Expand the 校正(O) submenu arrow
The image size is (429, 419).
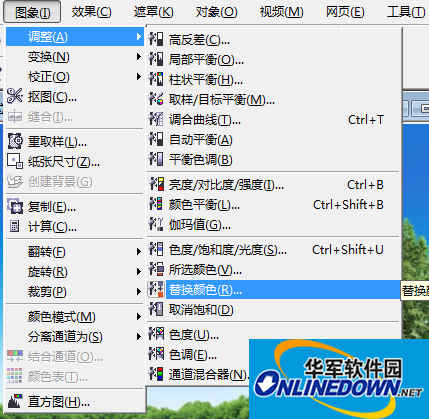coord(139,77)
